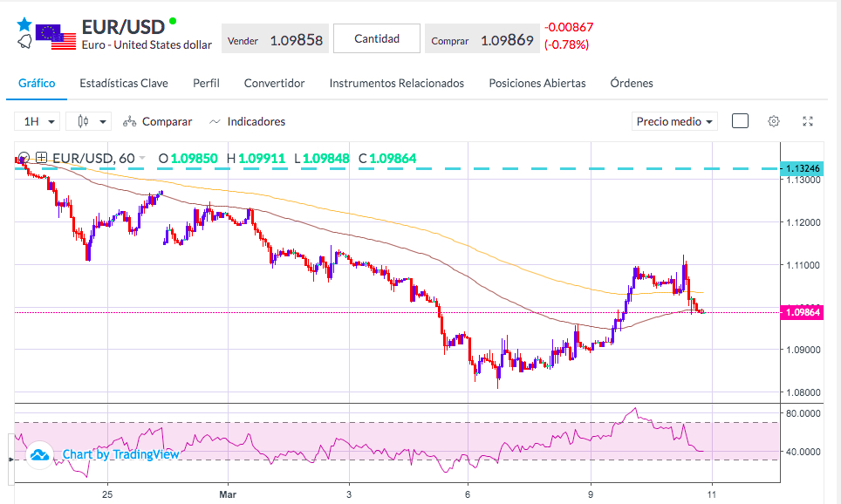This screenshot has width=841, height=504.
Task: Click the 1.12000 price axis label
Action: point(803,222)
